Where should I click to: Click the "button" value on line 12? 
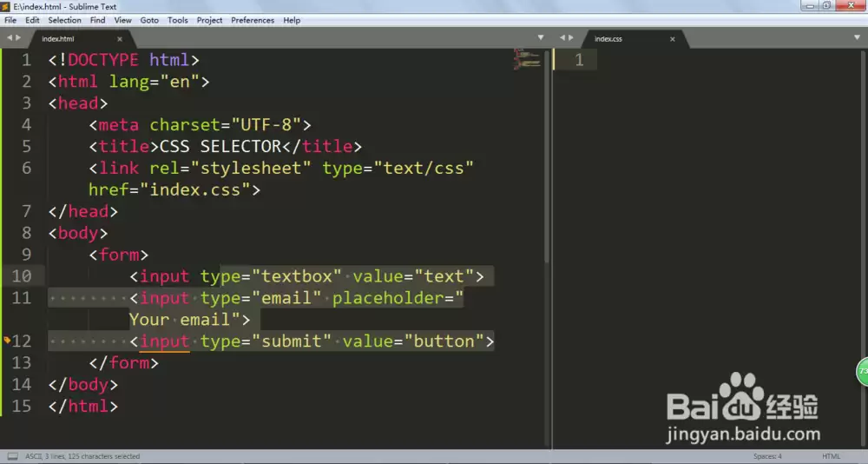click(x=444, y=341)
